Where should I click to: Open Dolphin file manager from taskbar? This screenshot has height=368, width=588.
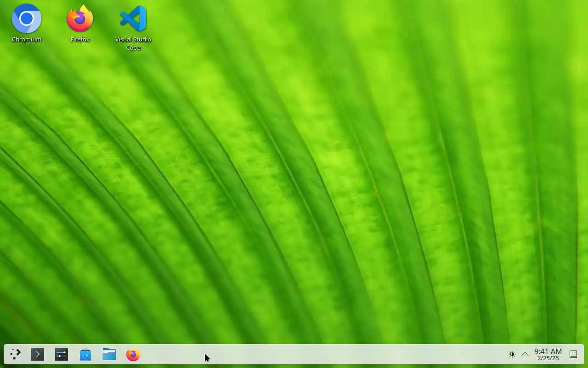(x=109, y=354)
